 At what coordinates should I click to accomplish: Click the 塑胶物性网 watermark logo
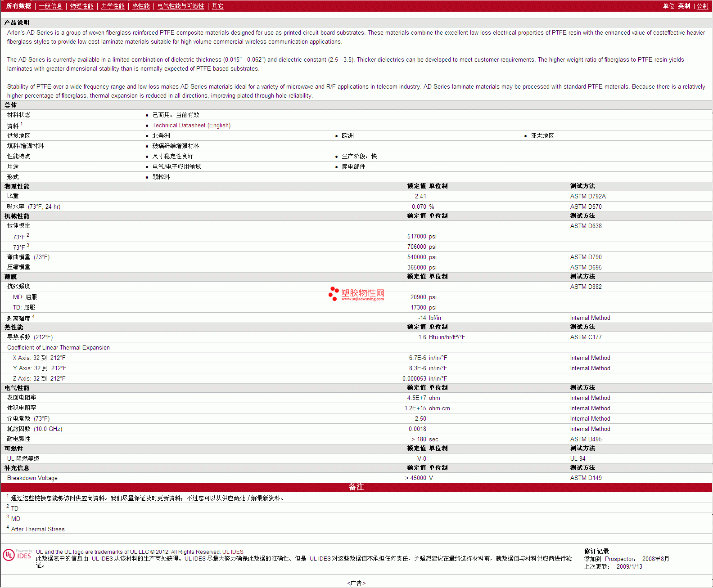click(356, 294)
